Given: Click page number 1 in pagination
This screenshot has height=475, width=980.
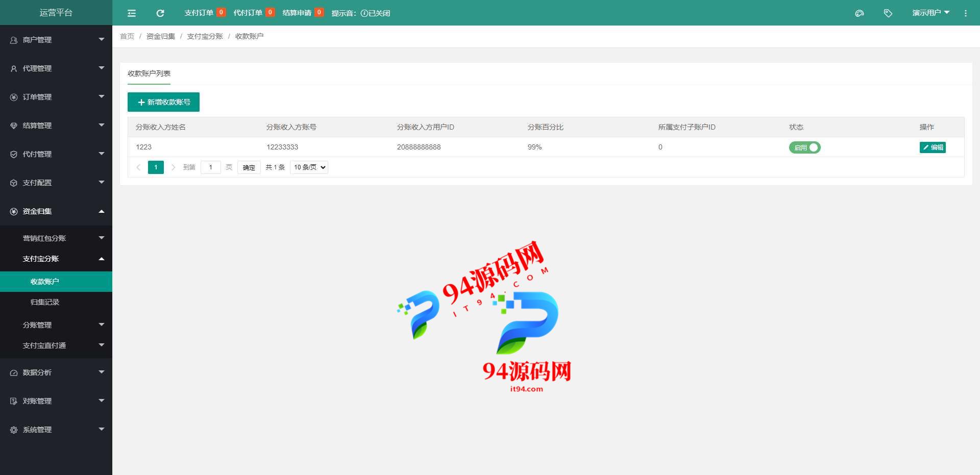Looking at the screenshot, I should click(x=156, y=167).
